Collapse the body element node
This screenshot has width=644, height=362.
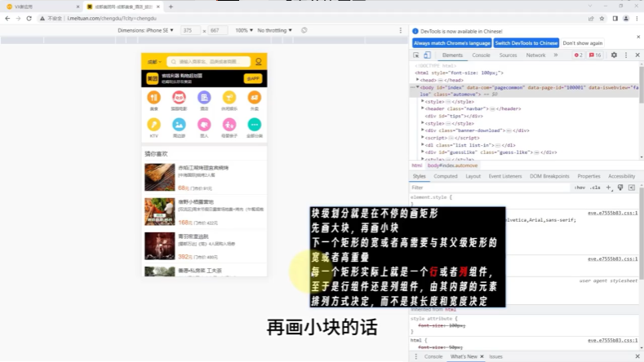(x=418, y=87)
